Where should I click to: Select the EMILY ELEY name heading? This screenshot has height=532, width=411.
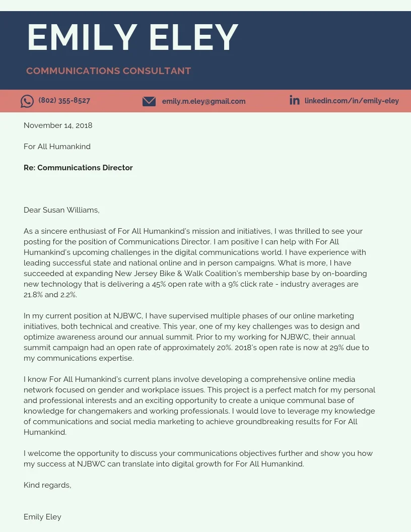132,37
